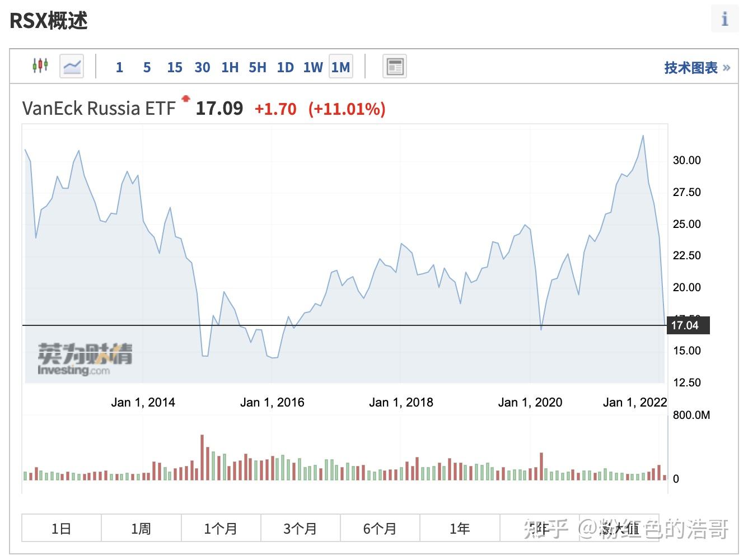
Task: Open the 技术图表 link
Action: pyautogui.click(x=696, y=68)
